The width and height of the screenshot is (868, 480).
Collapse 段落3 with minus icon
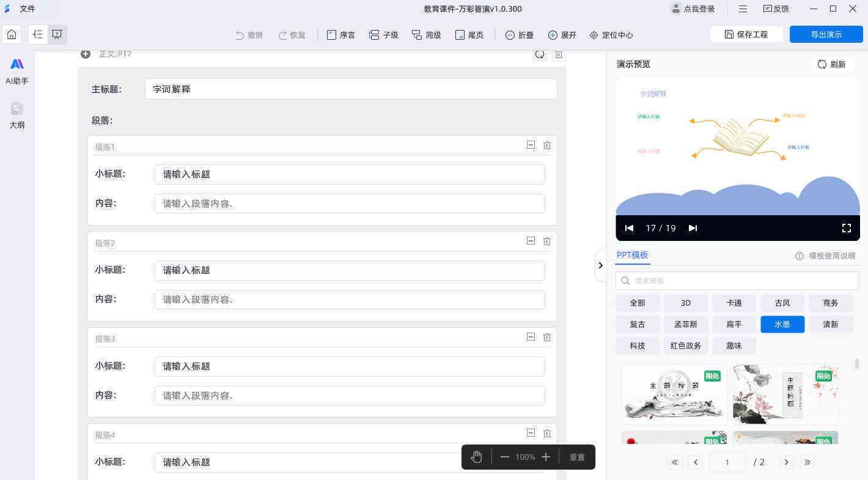tap(531, 337)
